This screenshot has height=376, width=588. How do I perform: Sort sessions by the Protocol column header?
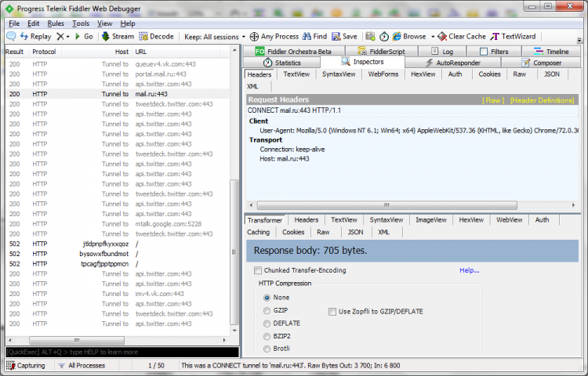pos(44,52)
